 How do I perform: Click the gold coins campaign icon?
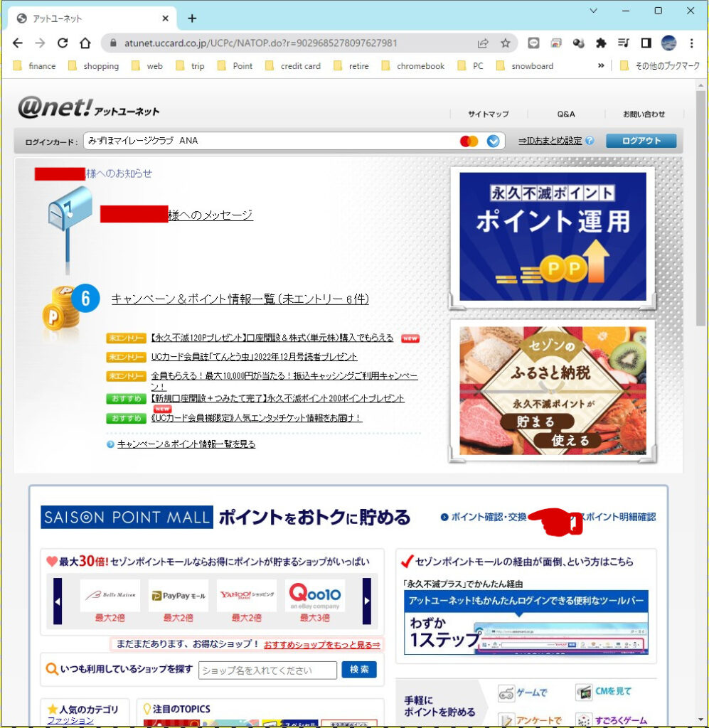pyautogui.click(x=61, y=308)
